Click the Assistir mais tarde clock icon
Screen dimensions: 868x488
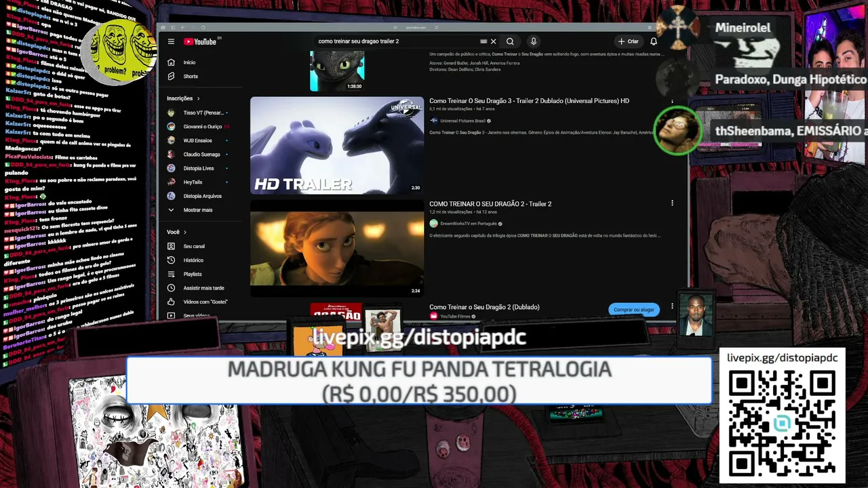(171, 288)
